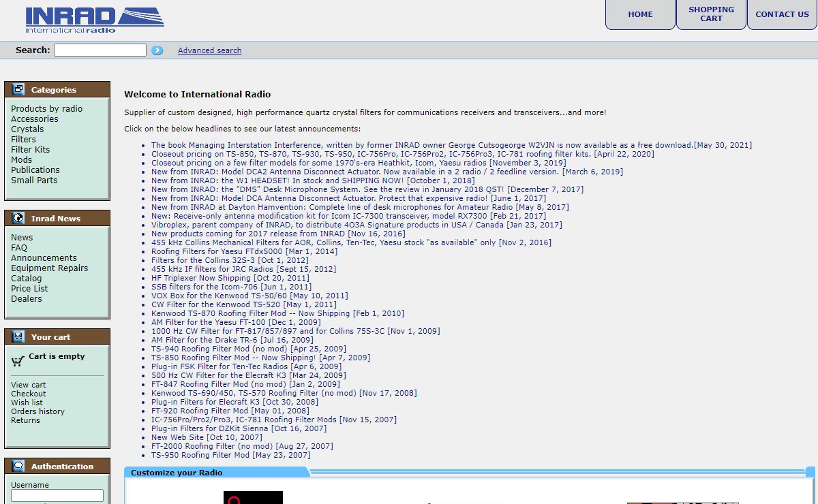818x504 pixels.
Task: Open the Returns link
Action: pyautogui.click(x=25, y=420)
